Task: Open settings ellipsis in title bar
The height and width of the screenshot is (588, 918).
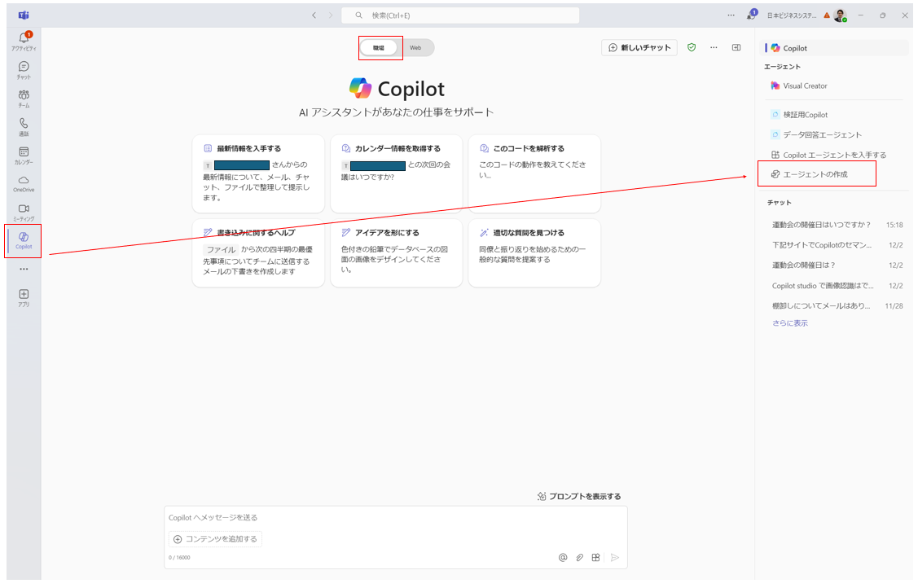Action: pos(731,15)
